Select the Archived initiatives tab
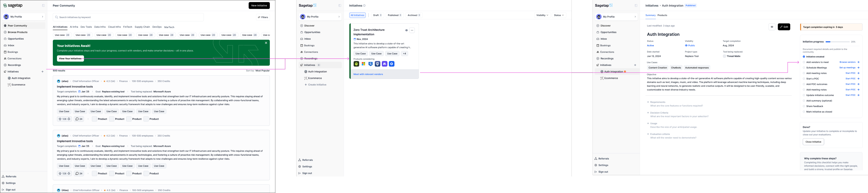This screenshot has width=868, height=193. 414,15
